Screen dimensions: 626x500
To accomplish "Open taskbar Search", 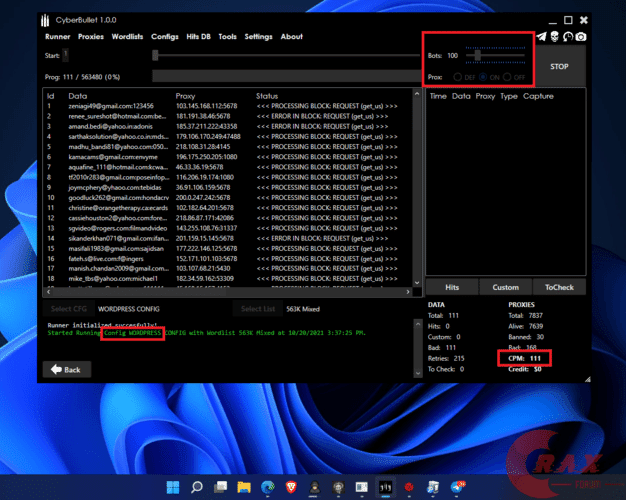I will tap(196, 487).
